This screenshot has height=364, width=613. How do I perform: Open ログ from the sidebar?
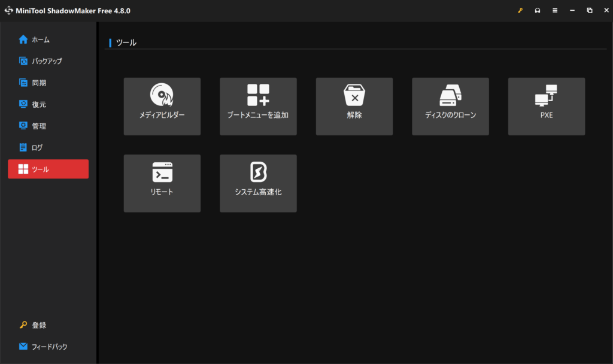tap(37, 147)
